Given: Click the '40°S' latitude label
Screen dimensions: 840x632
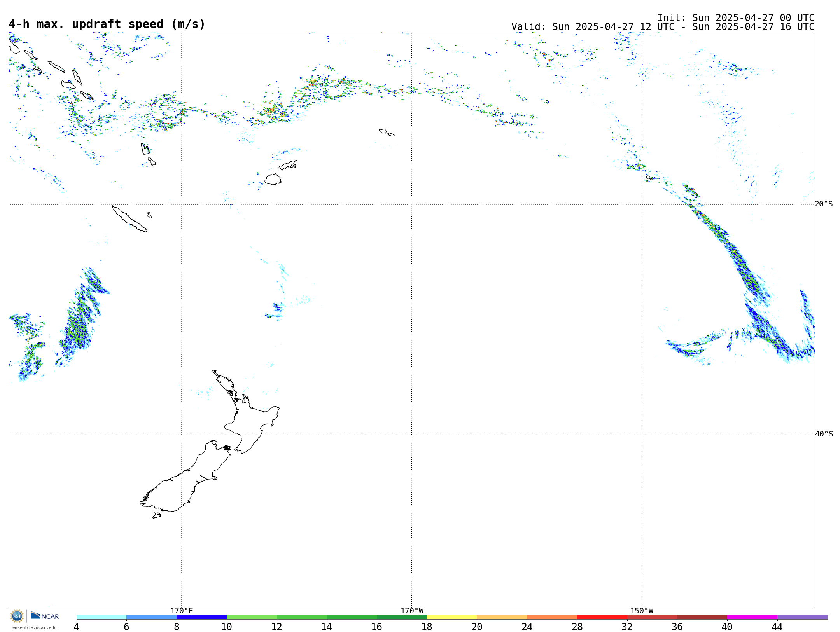Looking at the screenshot, I should 824,434.
